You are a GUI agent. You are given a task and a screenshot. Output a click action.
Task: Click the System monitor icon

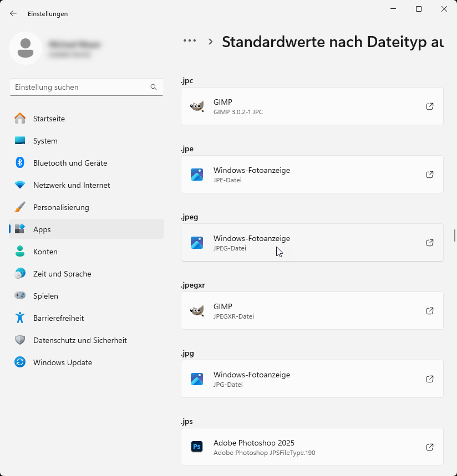click(x=20, y=141)
